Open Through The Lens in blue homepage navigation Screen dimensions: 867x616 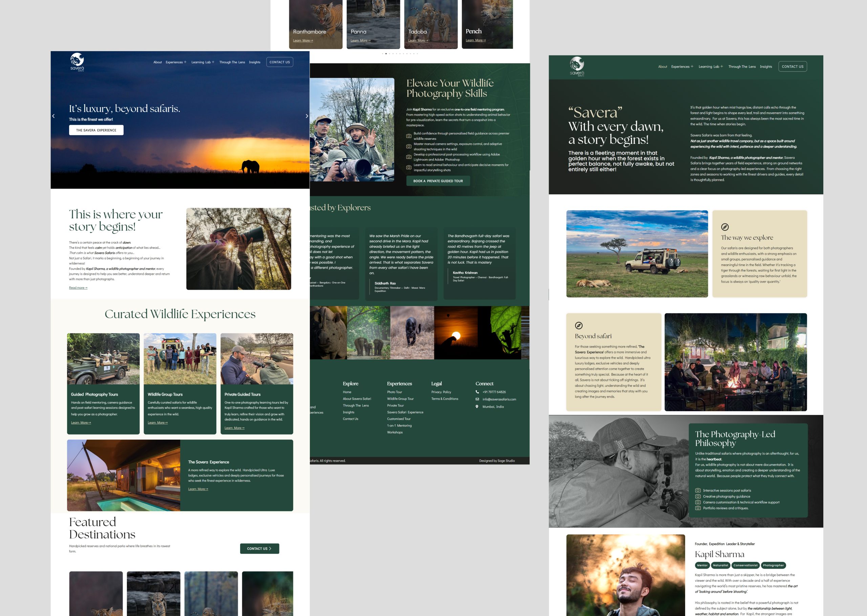(232, 62)
